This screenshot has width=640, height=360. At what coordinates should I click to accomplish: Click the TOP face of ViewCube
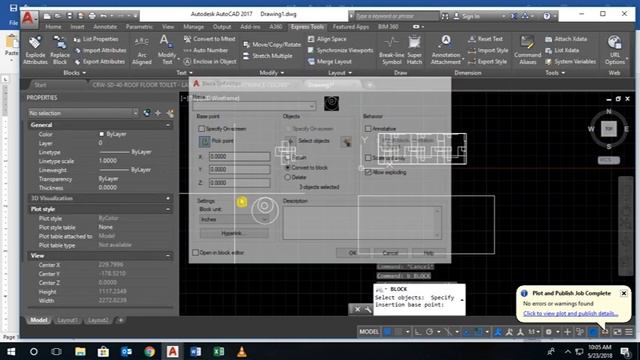pyautogui.click(x=609, y=129)
